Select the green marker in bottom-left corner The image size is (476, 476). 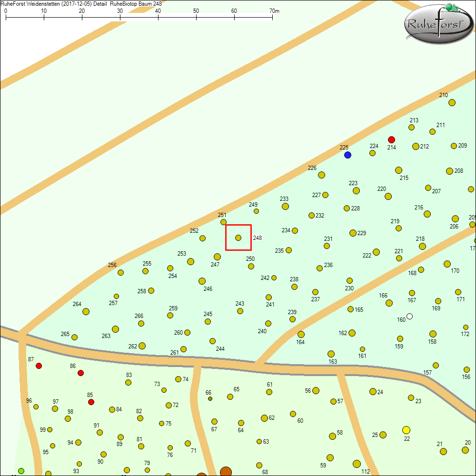click(x=20, y=470)
